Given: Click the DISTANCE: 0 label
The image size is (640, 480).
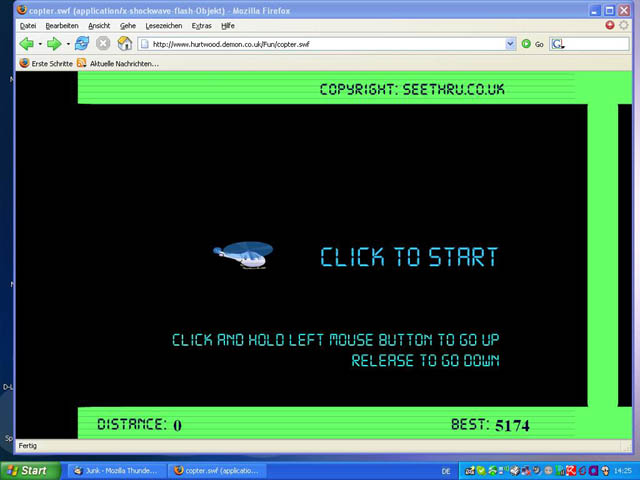Looking at the screenshot, I should 139,424.
